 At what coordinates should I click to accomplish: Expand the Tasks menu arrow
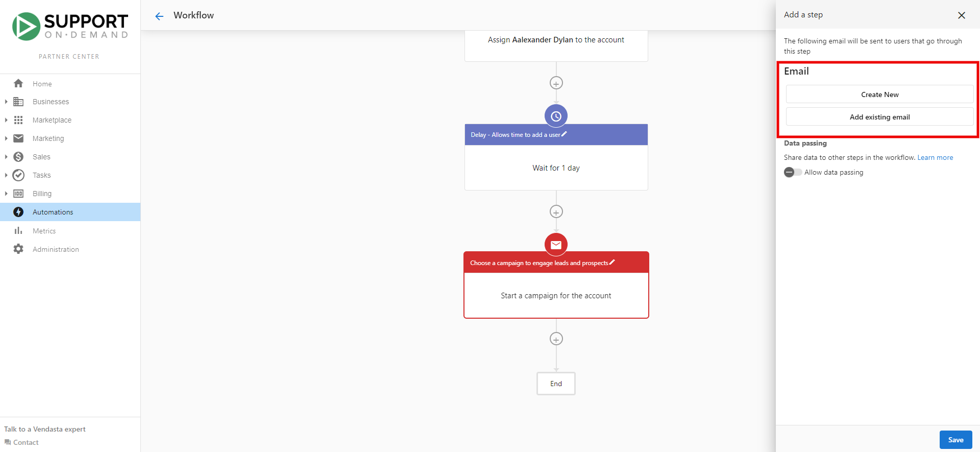point(6,175)
